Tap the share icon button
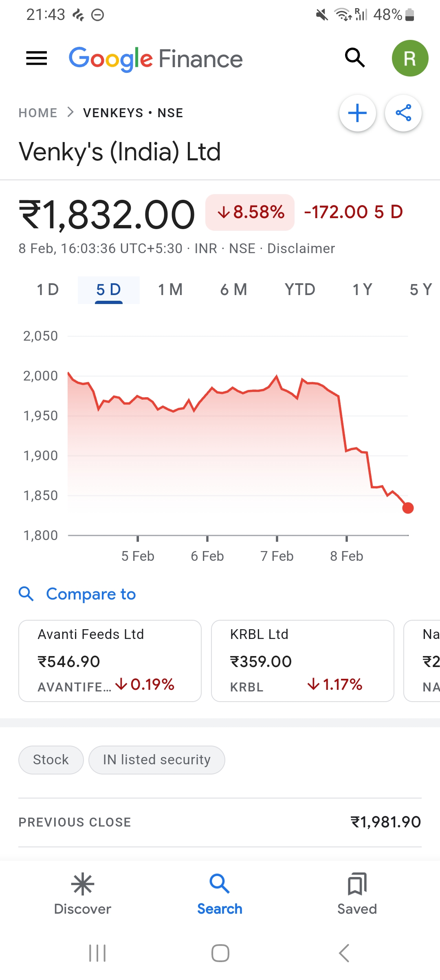The width and height of the screenshot is (440, 980). (x=403, y=113)
